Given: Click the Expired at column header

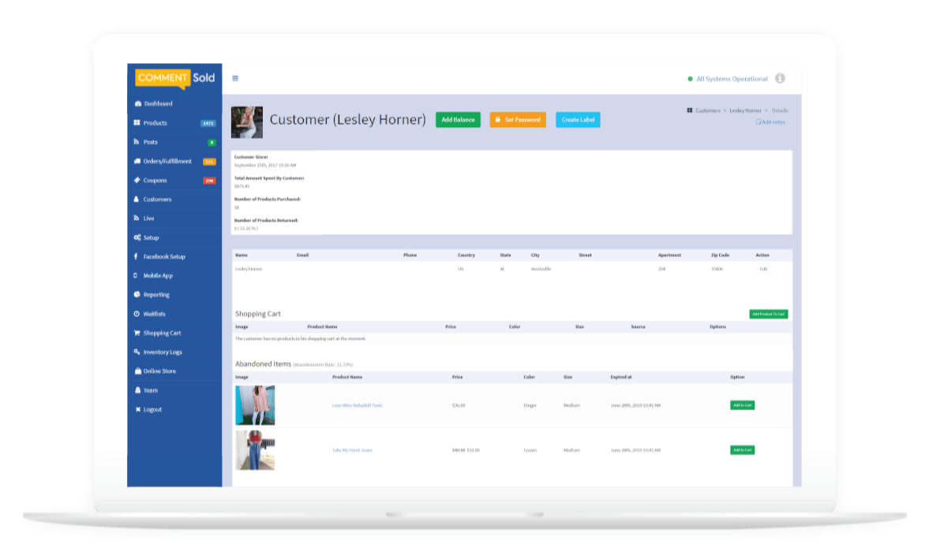Looking at the screenshot, I should point(620,377).
